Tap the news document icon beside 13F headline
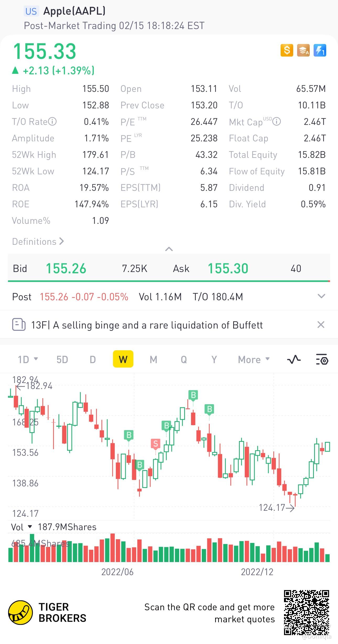Image resolution: width=338 pixels, height=644 pixels. [19, 325]
